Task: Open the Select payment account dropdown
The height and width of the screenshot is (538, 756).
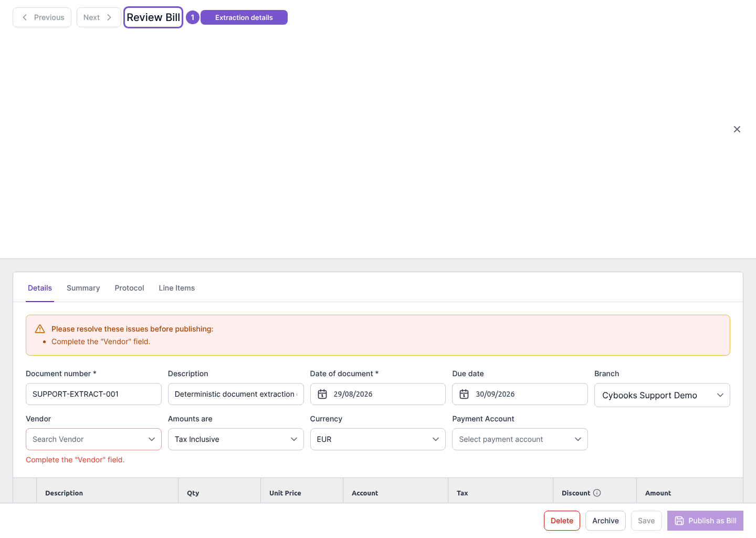Action: tap(520, 439)
